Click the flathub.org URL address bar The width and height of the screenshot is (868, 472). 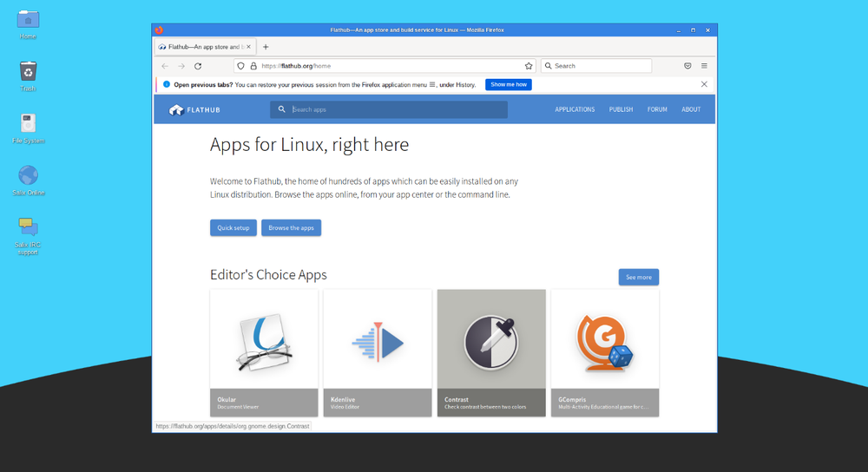(385, 66)
